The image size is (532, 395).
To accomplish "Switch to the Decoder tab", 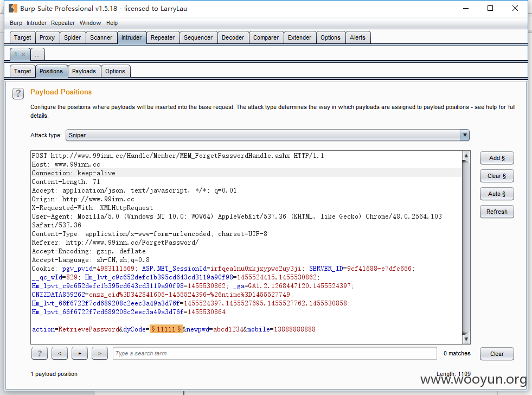I will [233, 37].
